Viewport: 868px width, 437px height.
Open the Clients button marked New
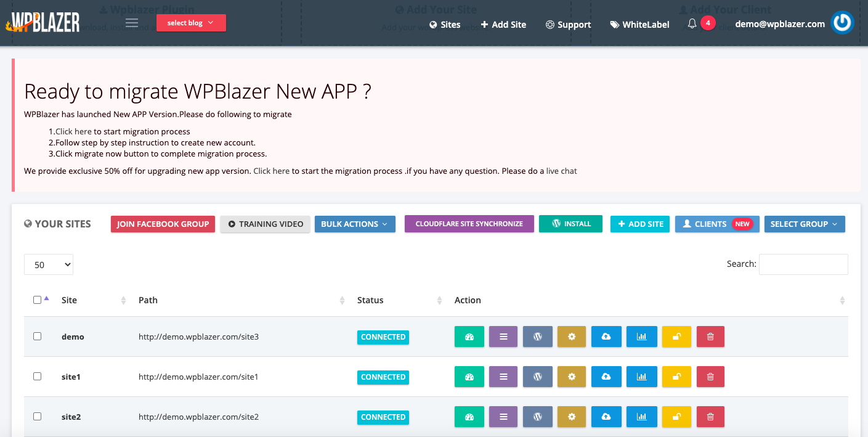tap(717, 224)
